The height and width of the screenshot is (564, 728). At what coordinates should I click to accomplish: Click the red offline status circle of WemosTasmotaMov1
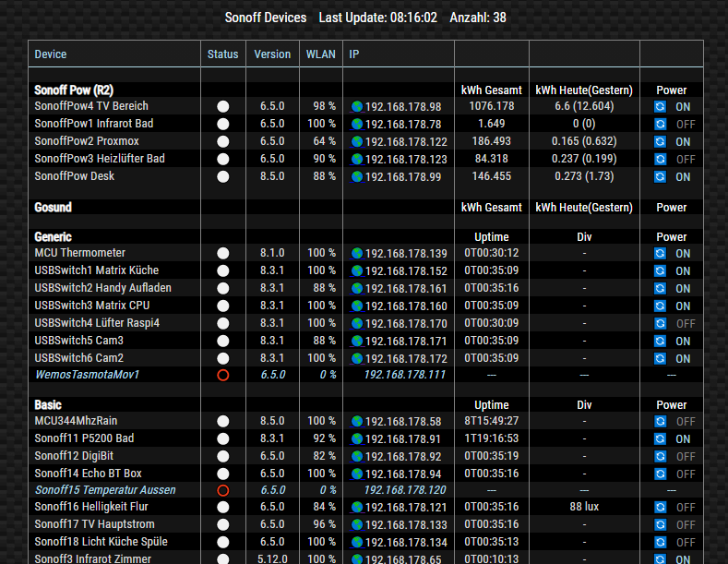[223, 375]
